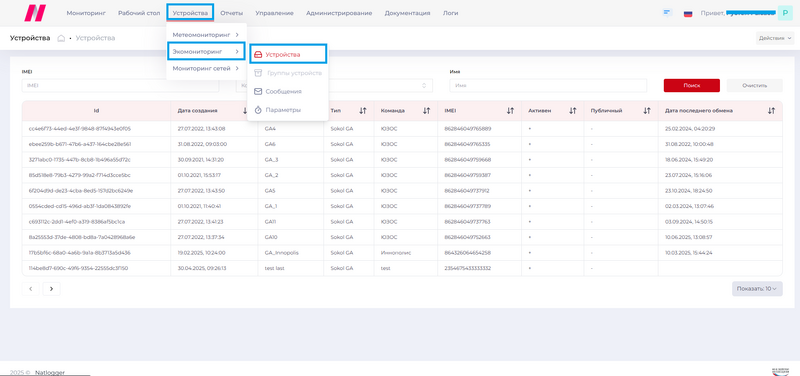Open the Документация menu
This screenshot has width=800, height=376.
pyautogui.click(x=407, y=13)
